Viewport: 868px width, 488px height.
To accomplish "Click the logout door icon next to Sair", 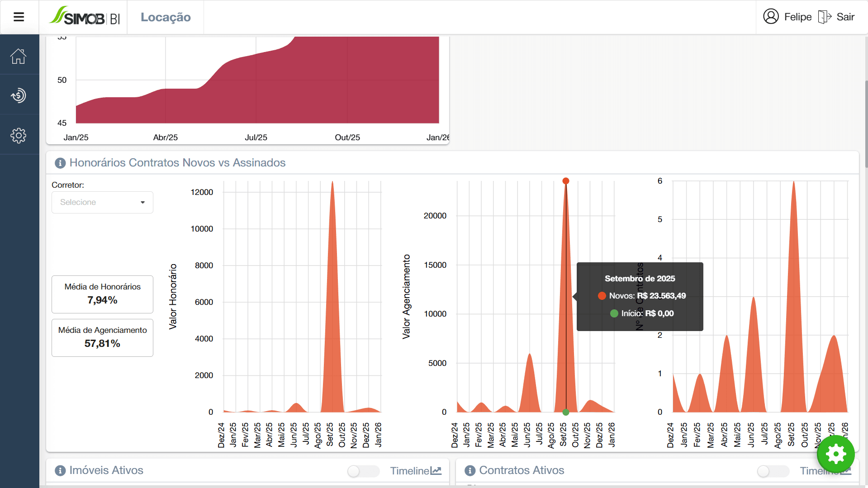I will click(x=825, y=17).
